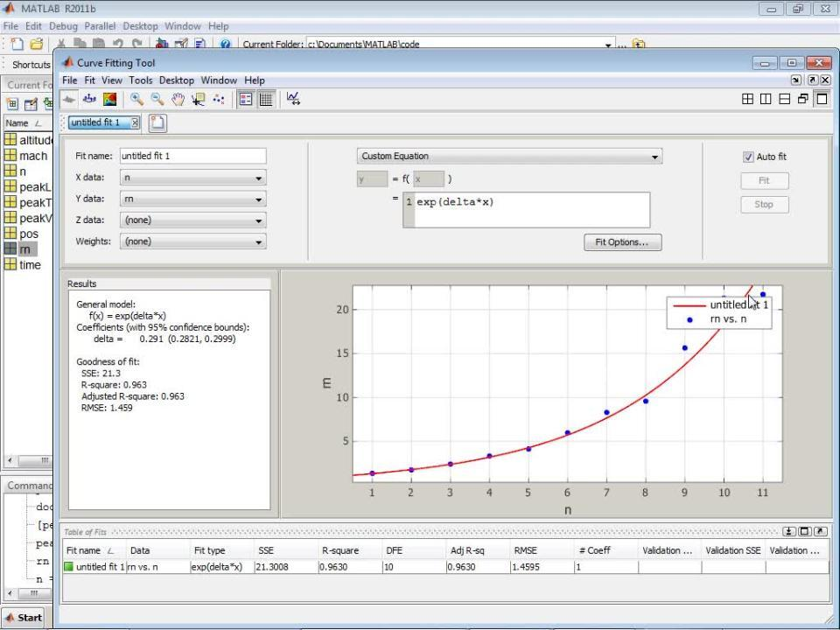840x630 pixels.
Task: Toggle the Auto fit checkbox
Action: tap(749, 156)
